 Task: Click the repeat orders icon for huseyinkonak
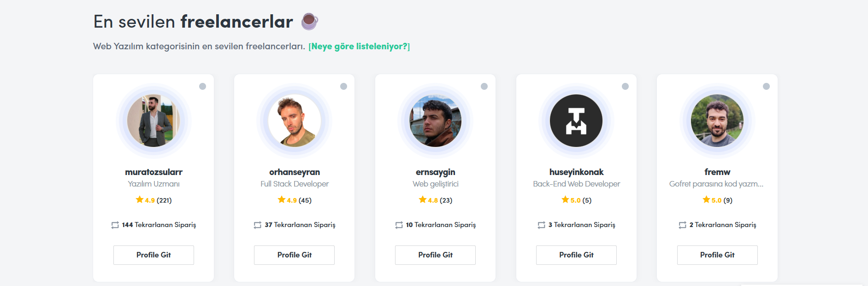coord(541,225)
